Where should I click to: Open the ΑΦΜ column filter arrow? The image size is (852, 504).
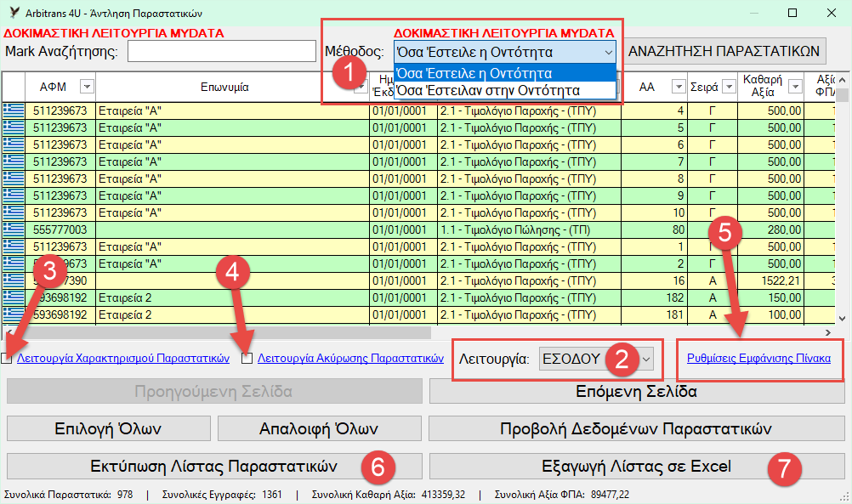point(87,87)
